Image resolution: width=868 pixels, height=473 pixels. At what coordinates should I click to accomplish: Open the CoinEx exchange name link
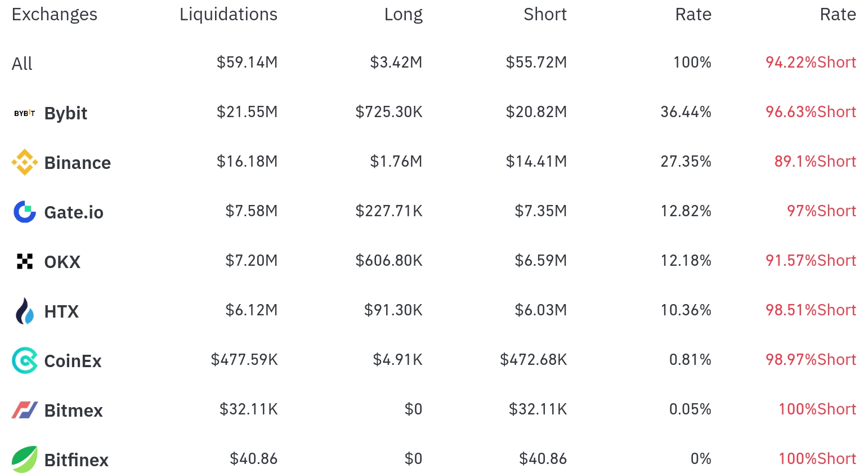(x=73, y=362)
